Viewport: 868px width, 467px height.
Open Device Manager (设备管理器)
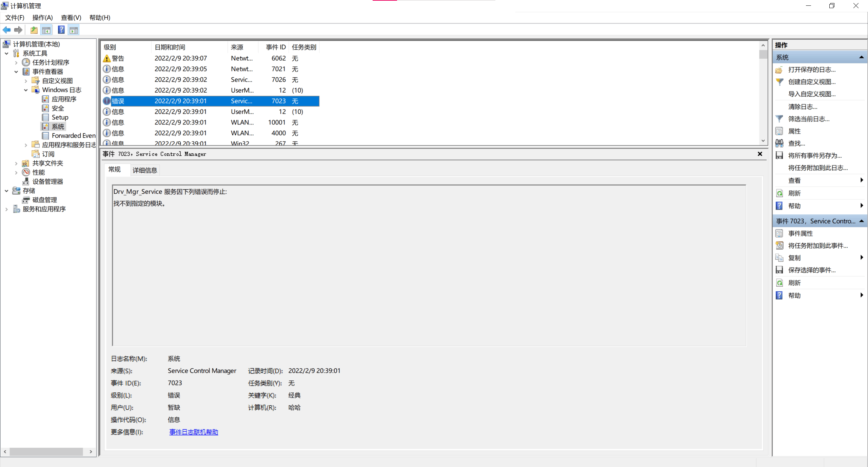coord(47,181)
